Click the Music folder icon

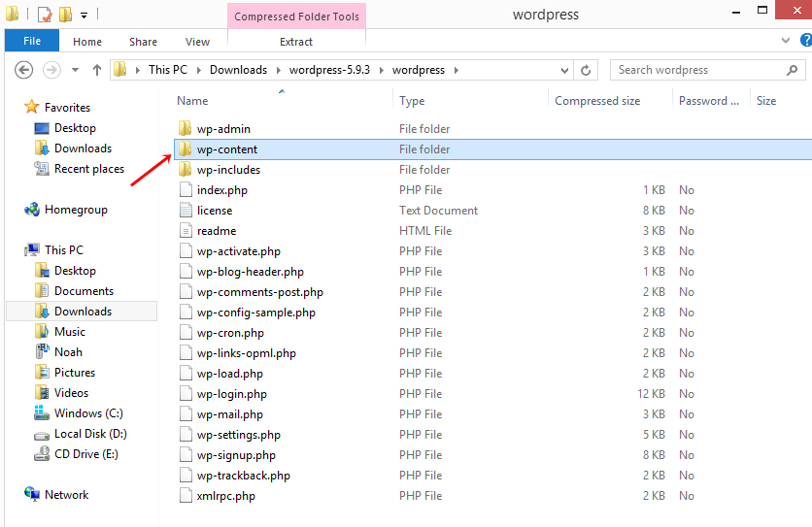point(42,331)
